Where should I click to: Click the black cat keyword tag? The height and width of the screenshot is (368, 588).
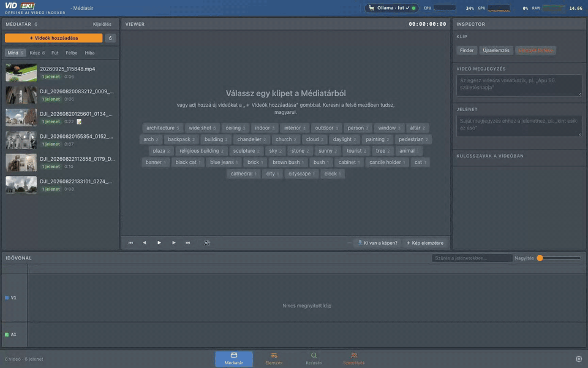[x=188, y=162]
